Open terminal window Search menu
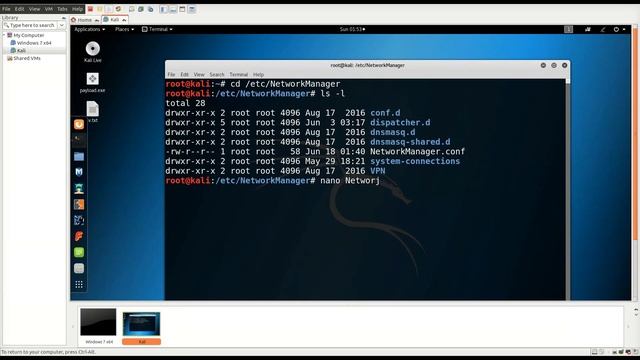The height and width of the screenshot is (360, 640). 217,75
